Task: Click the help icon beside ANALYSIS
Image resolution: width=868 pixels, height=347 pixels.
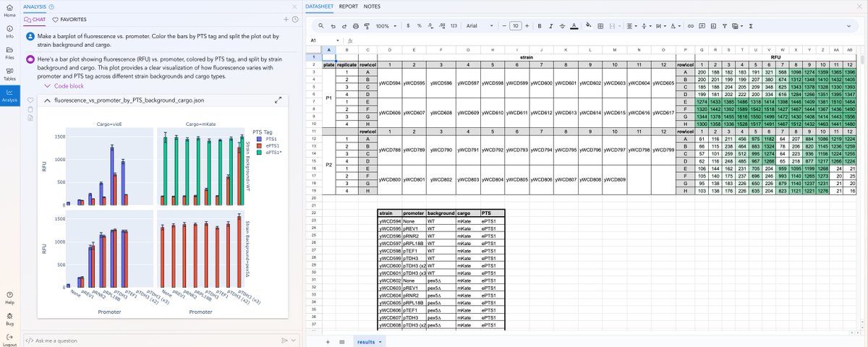Action: click(x=52, y=6)
